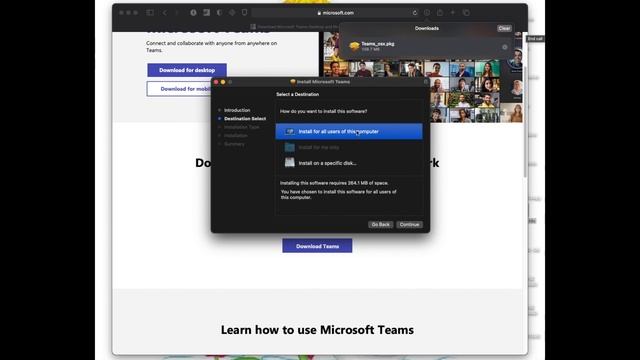Viewport: 640px width, 360px height.
Task: Go back with Safari's back arrow
Action: [164, 13]
